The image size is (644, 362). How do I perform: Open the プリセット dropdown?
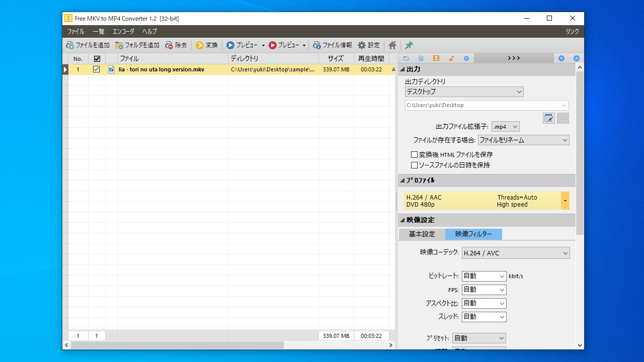[479, 338]
